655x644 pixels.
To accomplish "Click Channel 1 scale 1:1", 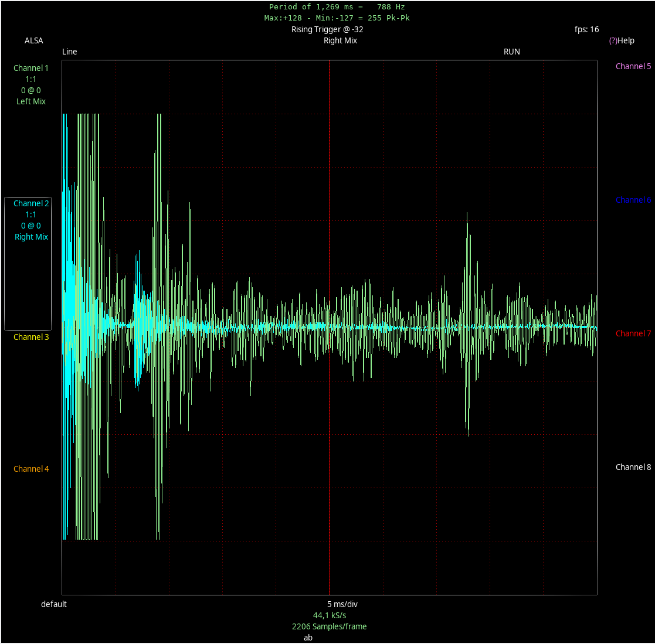I will coord(31,79).
